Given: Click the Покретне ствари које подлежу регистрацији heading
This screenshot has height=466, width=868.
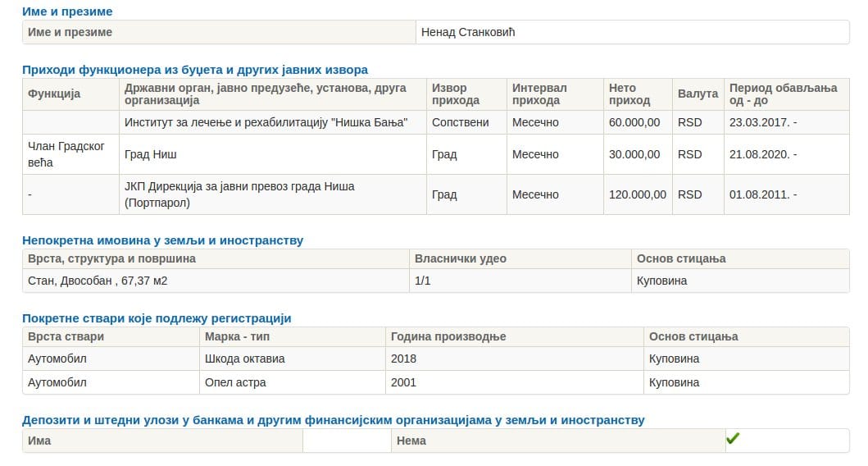Looking at the screenshot, I should (157, 318).
